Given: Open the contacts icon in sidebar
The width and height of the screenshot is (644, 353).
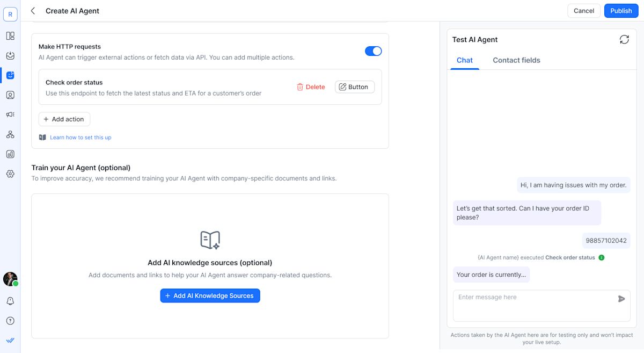Looking at the screenshot, I should [10, 95].
